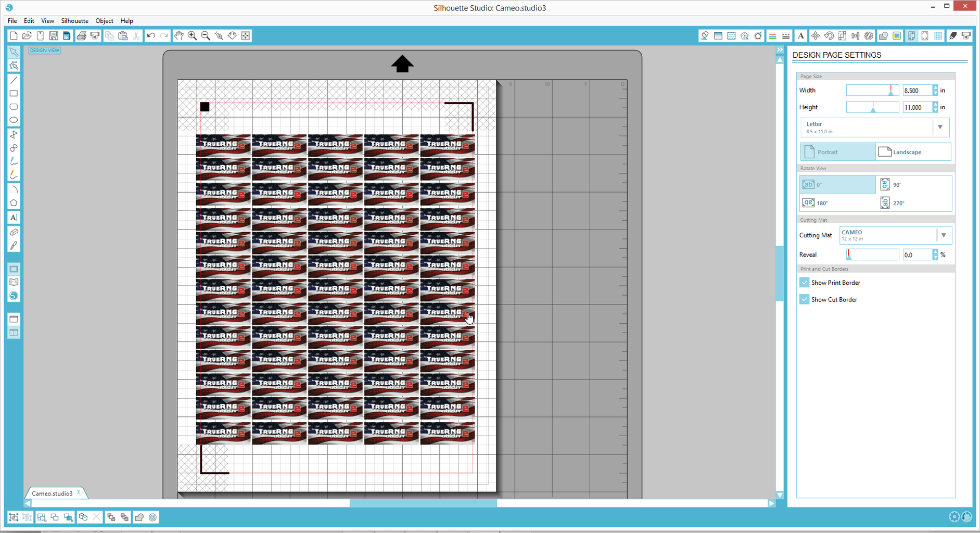Collapse the Design Page Settings panel
This screenshot has width=980, height=533.
click(x=780, y=50)
